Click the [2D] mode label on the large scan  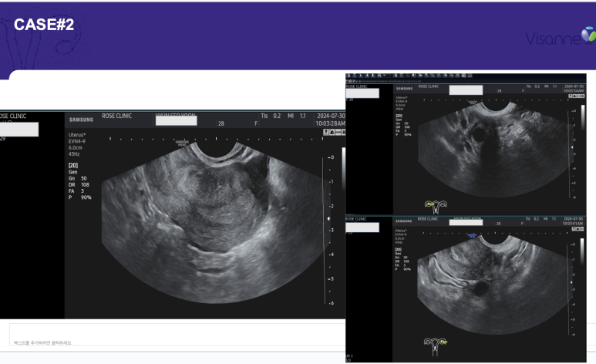click(x=73, y=166)
